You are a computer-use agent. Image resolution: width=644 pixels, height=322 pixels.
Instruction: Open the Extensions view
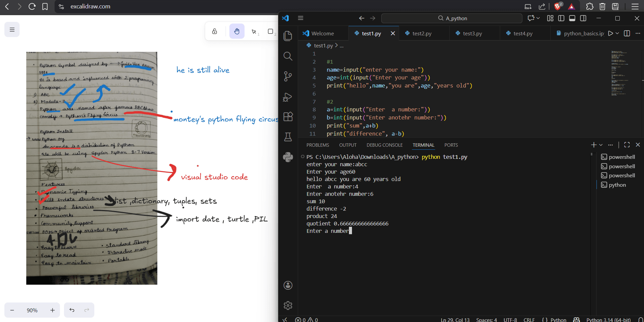[x=288, y=117]
